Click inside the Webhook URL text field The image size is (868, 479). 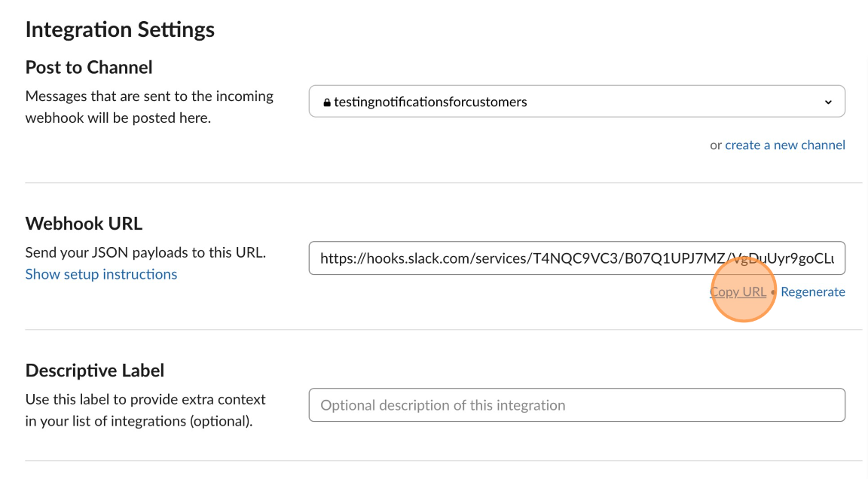[x=577, y=258]
